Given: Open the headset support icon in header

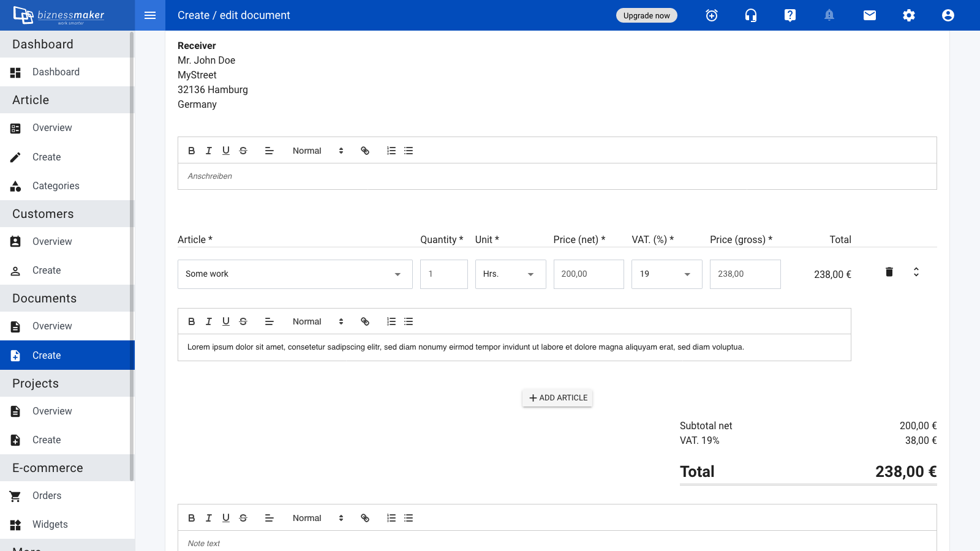Looking at the screenshot, I should (x=750, y=15).
